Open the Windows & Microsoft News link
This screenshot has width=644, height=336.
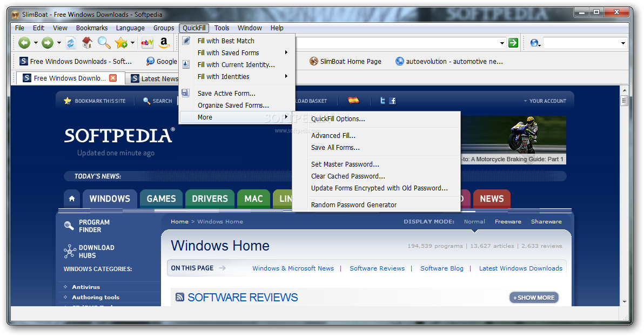(x=293, y=268)
